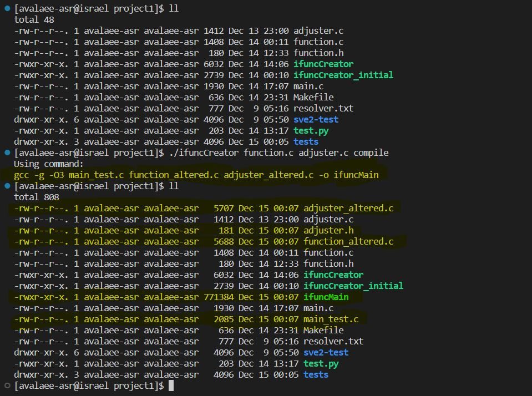The image size is (532, 396).
Task: Click resolver.txt in the first listing
Action: click(x=323, y=109)
